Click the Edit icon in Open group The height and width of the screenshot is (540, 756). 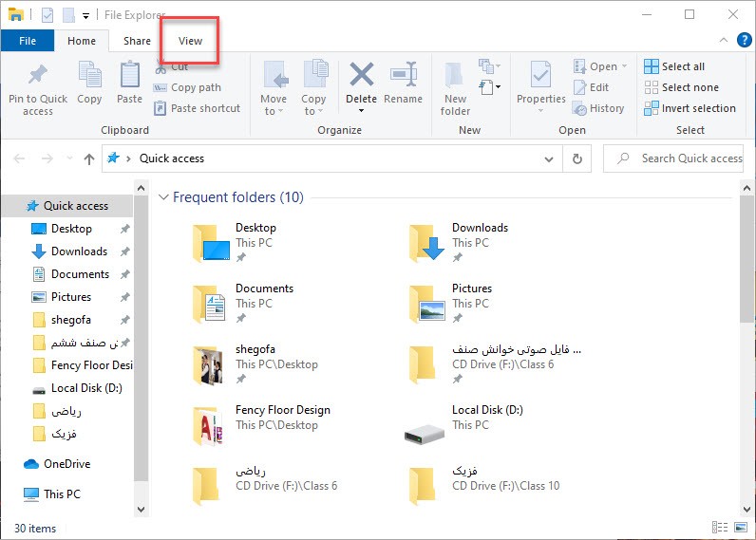coord(580,87)
